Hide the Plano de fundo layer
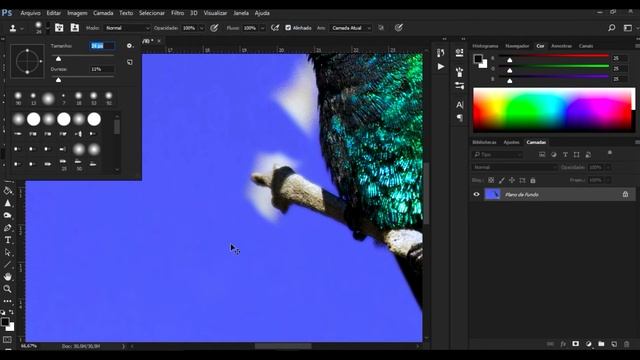 click(476, 194)
